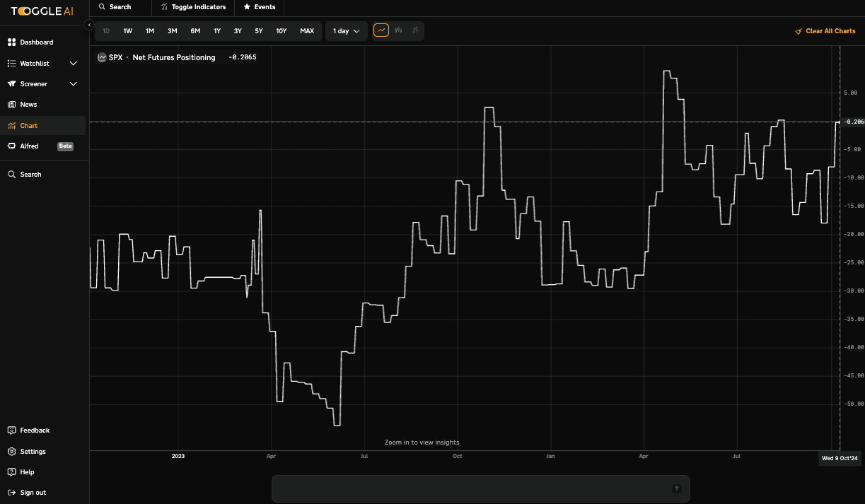
Task: Click the top bar Search magnifier icon
Action: point(103,7)
